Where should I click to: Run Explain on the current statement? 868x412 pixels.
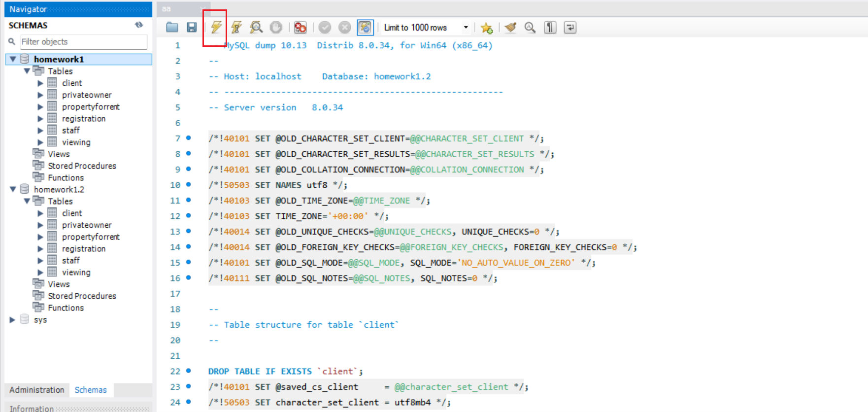coord(256,27)
